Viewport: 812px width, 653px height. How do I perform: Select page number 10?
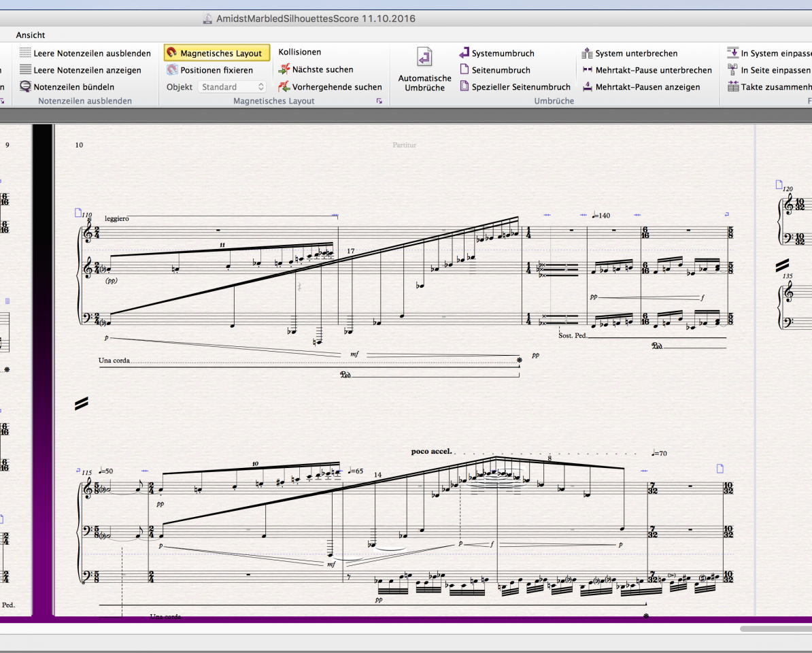coord(79,145)
